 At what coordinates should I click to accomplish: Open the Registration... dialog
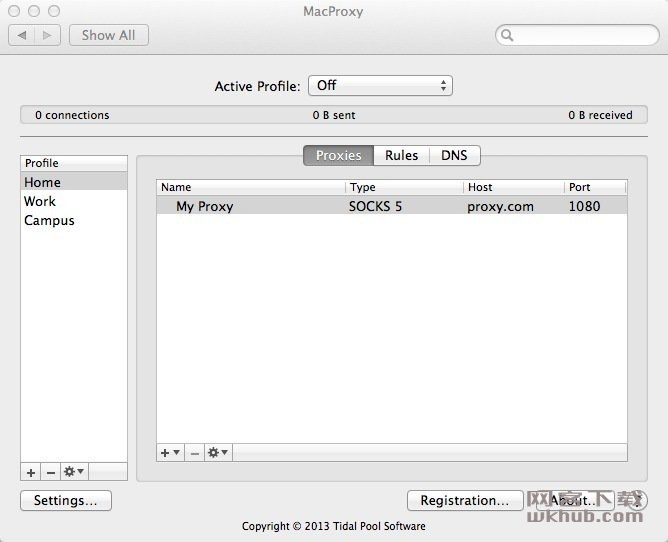point(465,500)
